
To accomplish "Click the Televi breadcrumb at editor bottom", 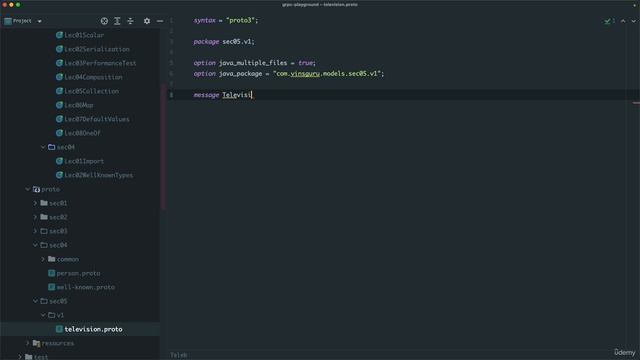I will coord(178,355).
